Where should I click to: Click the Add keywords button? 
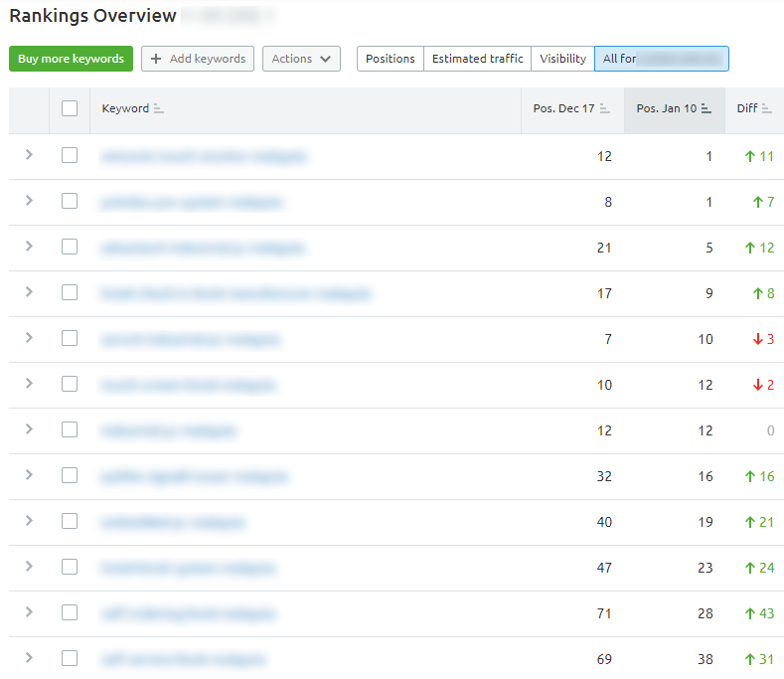[x=198, y=59]
